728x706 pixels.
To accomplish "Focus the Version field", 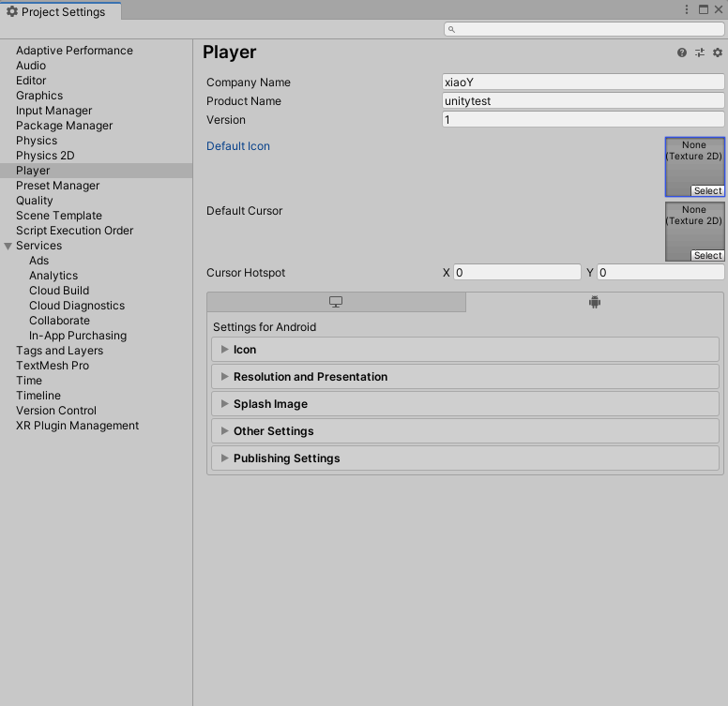I will 584,120.
